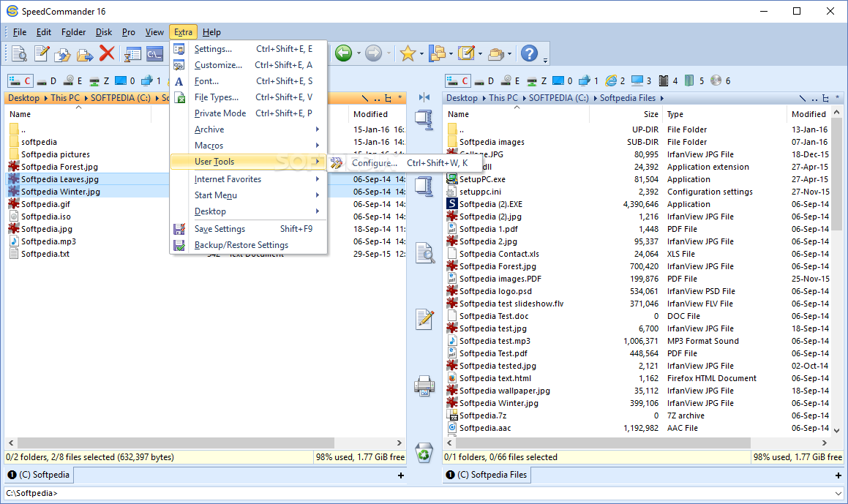
Task: Add new tab in right panel with plus
Action: coord(838,475)
